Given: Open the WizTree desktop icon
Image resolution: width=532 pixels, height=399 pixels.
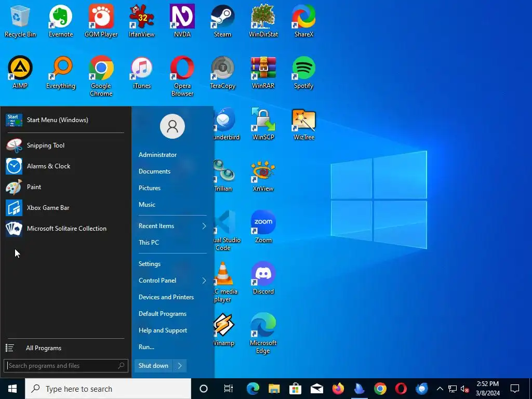Looking at the screenshot, I should [303, 124].
